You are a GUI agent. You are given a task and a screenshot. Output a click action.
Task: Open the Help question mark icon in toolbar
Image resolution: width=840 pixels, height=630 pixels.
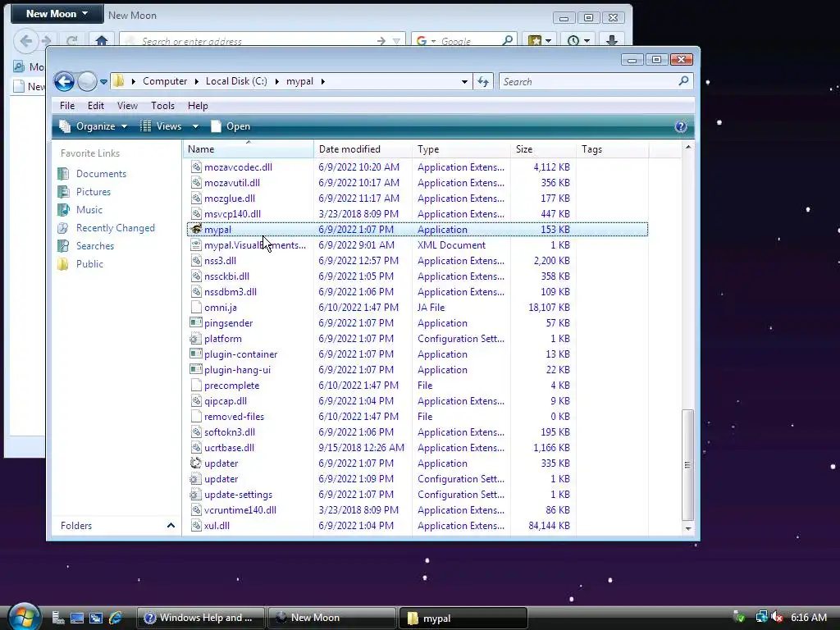[x=680, y=126]
